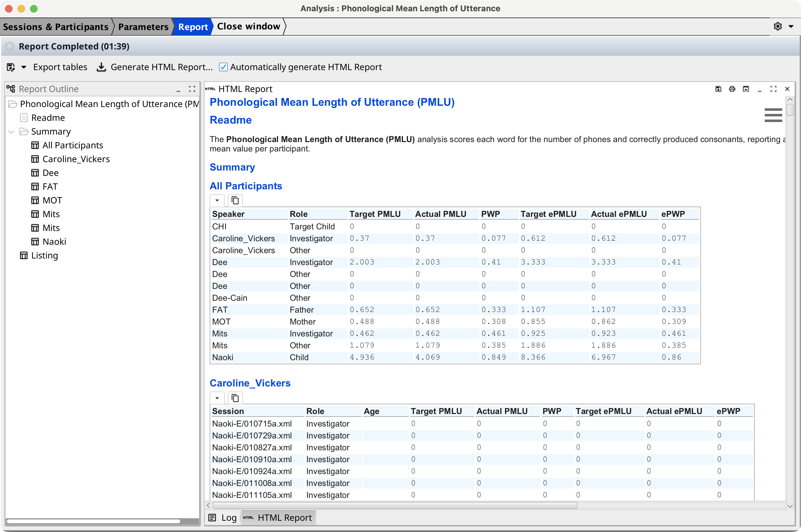Click the Summary heading link

232,167
